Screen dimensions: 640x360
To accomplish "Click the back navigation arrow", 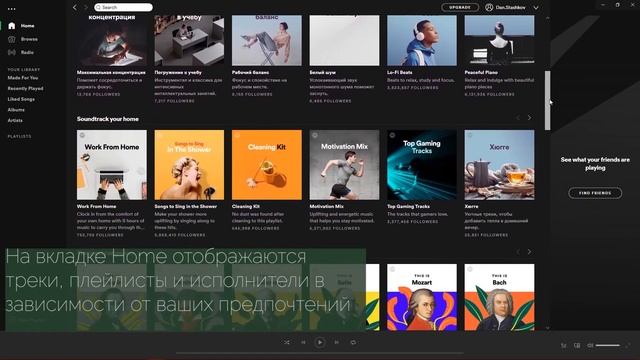I will pos(75,7).
